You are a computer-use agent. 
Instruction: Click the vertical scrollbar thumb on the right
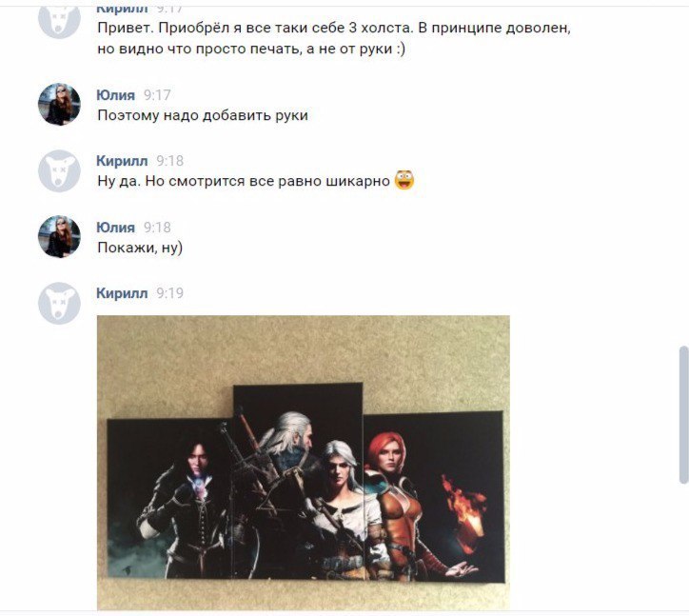pos(683,414)
